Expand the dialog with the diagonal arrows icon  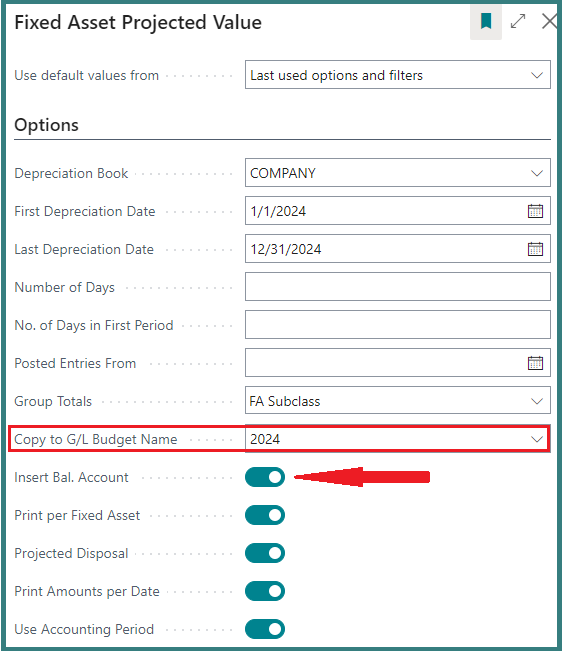(518, 21)
